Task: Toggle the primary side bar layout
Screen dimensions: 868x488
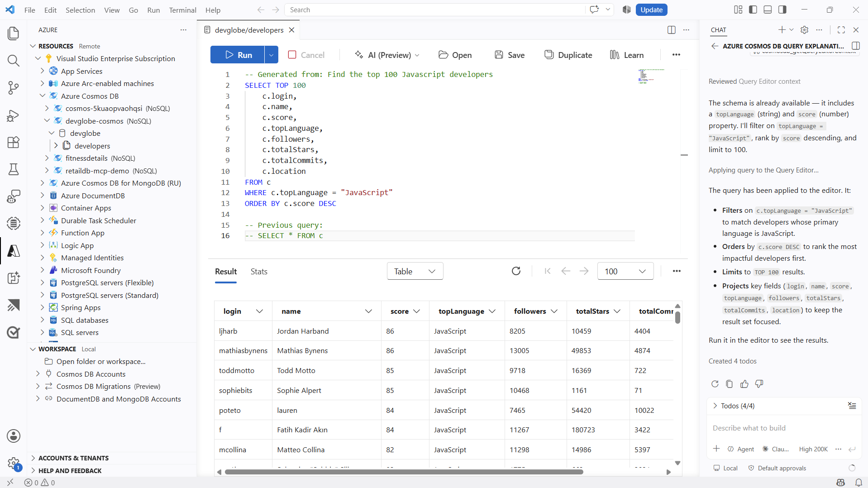Action: point(753,10)
